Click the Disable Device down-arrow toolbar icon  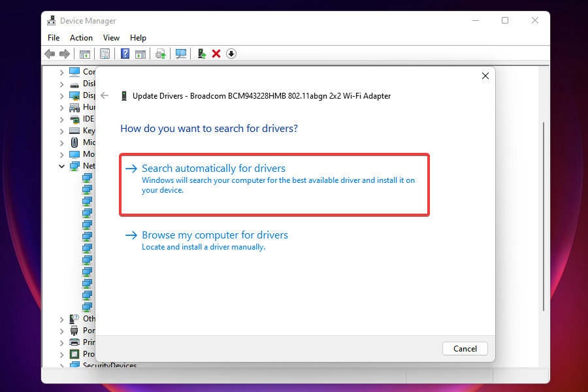point(231,54)
